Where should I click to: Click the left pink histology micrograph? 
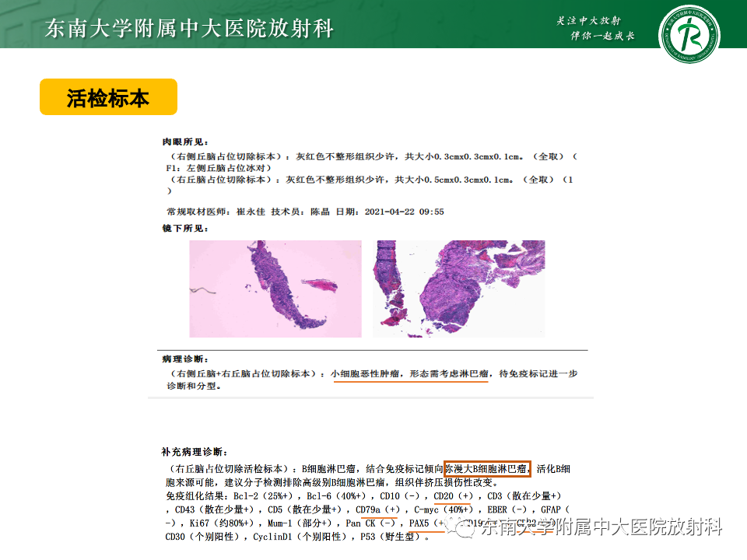(x=275, y=289)
